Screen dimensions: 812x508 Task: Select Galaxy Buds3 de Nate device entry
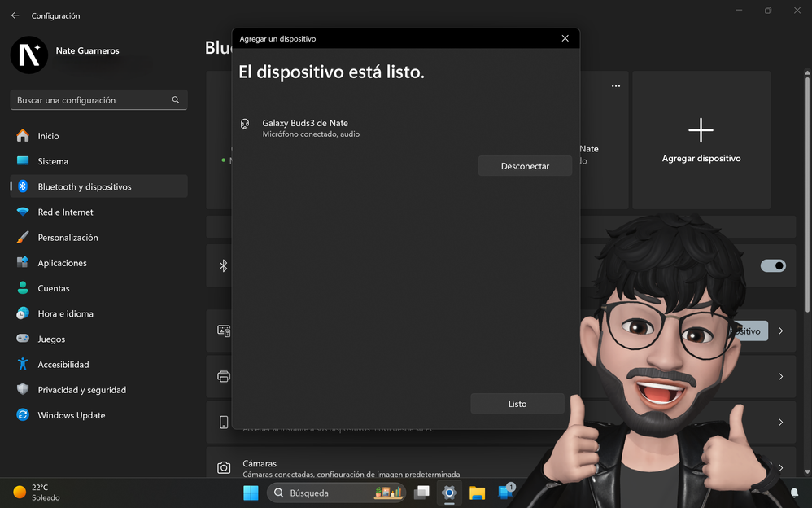click(x=311, y=128)
